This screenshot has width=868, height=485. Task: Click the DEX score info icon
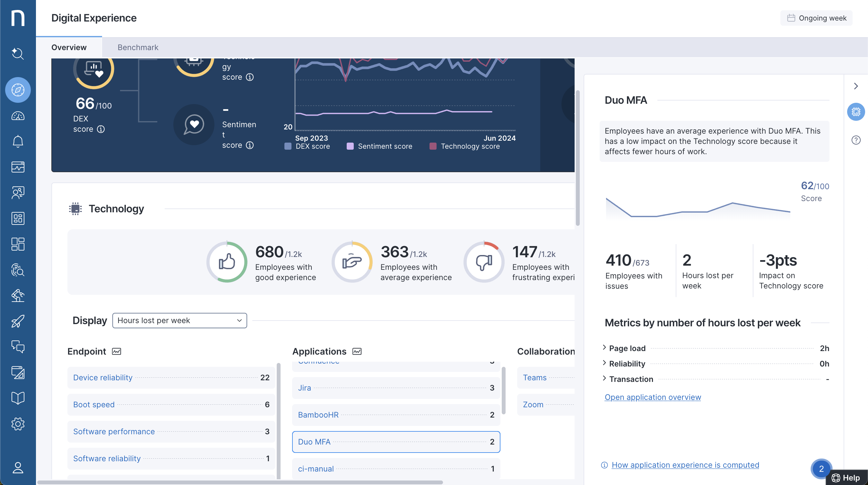(x=101, y=129)
